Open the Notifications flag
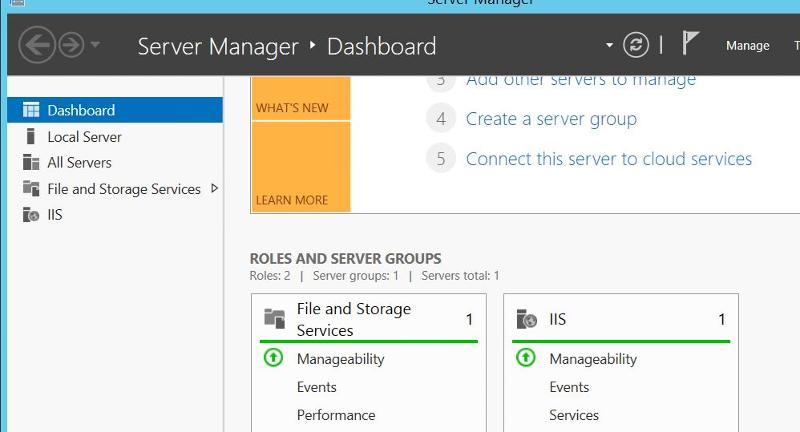The height and width of the screenshot is (432, 800). click(690, 43)
